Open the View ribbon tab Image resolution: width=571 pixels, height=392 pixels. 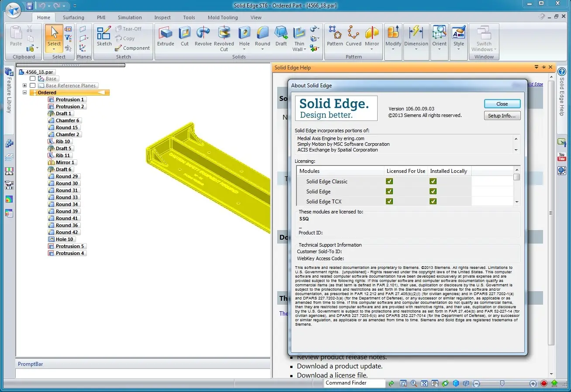256,17
